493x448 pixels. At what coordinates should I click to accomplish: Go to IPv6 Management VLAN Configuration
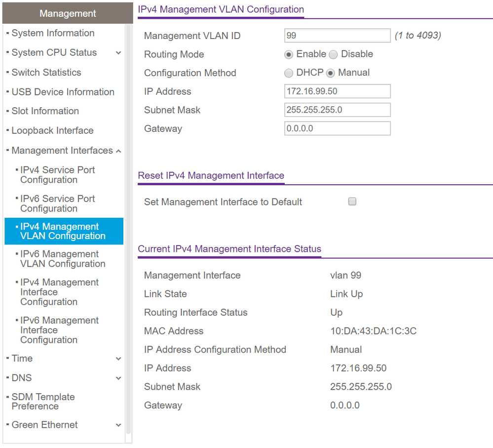(x=62, y=259)
